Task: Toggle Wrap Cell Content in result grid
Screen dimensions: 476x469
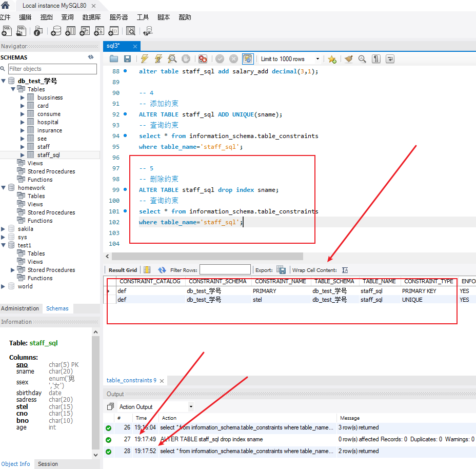Action: 344,269
